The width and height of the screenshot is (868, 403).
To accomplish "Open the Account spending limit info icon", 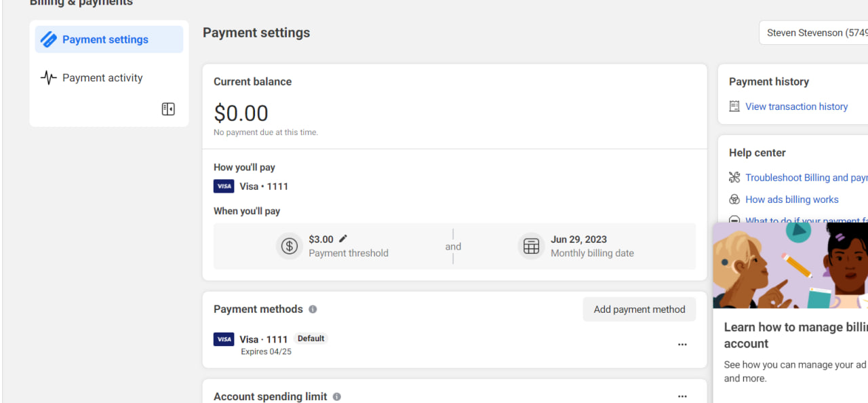I will 337,397.
